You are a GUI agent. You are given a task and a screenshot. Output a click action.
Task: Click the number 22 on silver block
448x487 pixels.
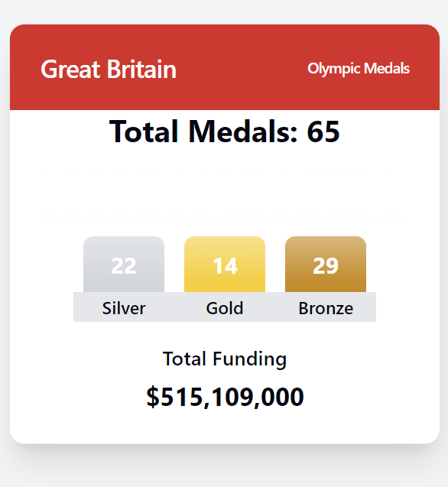[x=124, y=266]
